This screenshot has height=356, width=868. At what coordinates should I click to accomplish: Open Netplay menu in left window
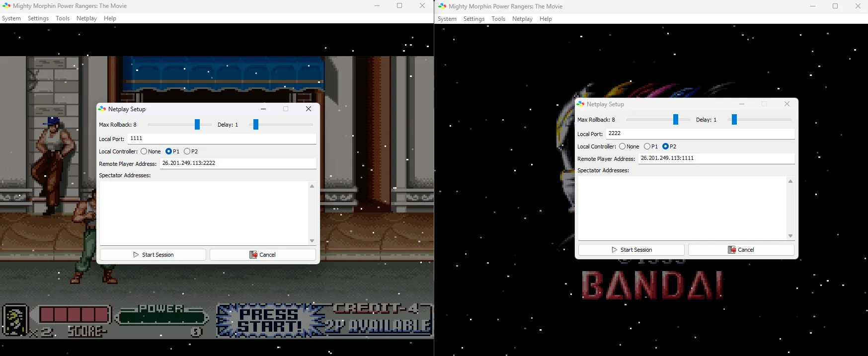[x=87, y=18]
